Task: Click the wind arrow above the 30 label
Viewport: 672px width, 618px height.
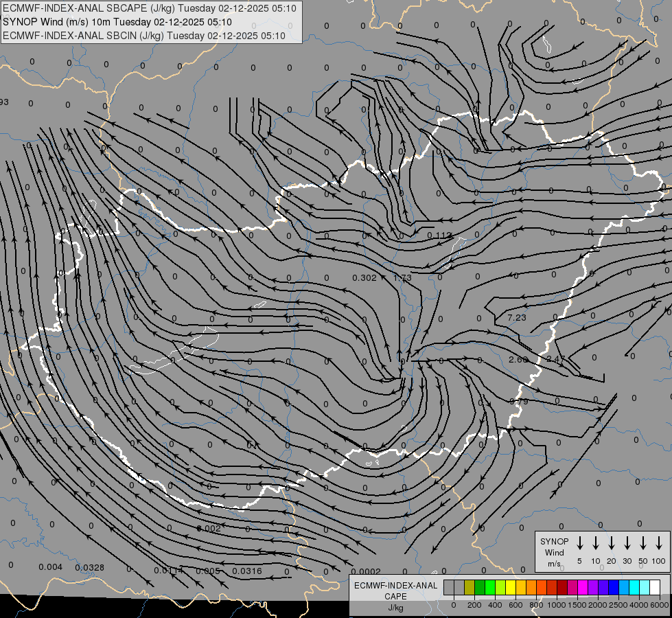Action: coord(627,543)
